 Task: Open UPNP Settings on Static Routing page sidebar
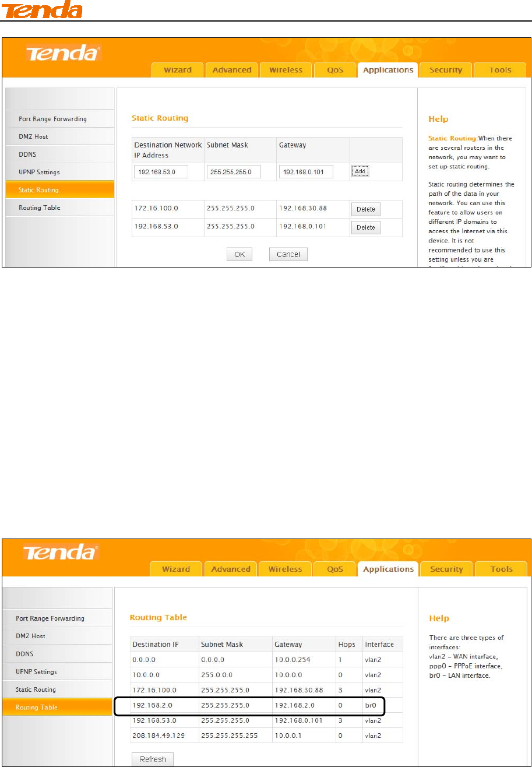(x=59, y=172)
